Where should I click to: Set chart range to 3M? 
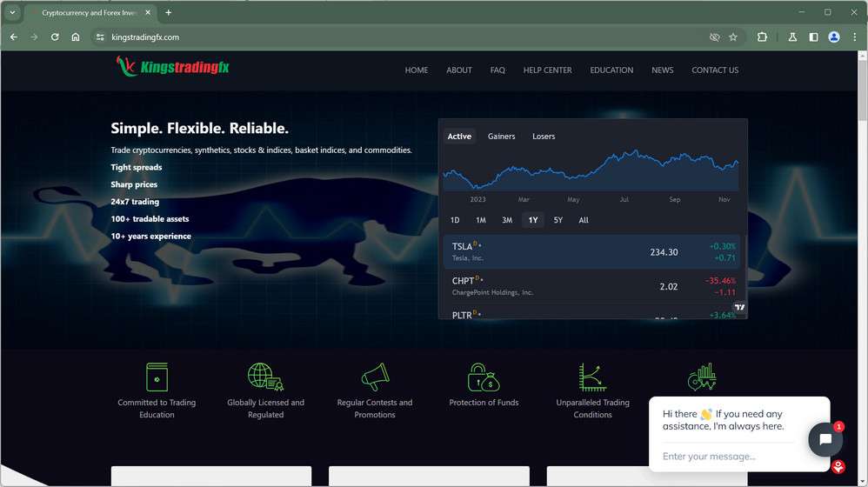point(507,220)
